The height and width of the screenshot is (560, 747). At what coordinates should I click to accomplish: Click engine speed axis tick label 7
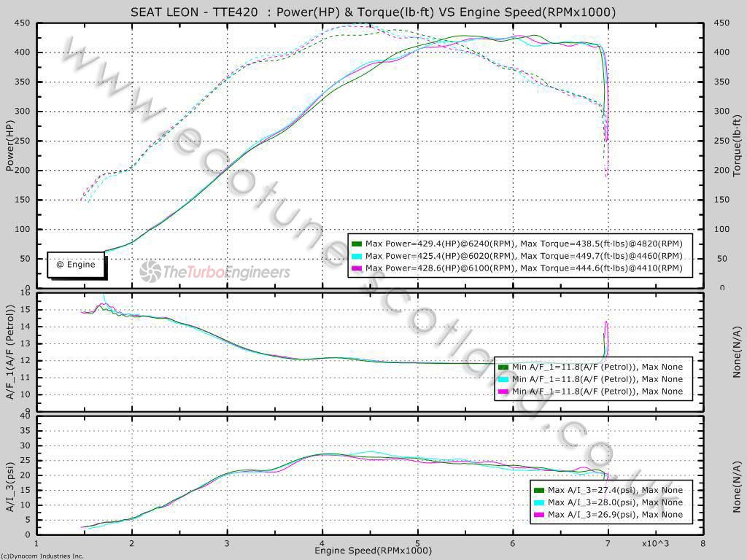click(608, 543)
